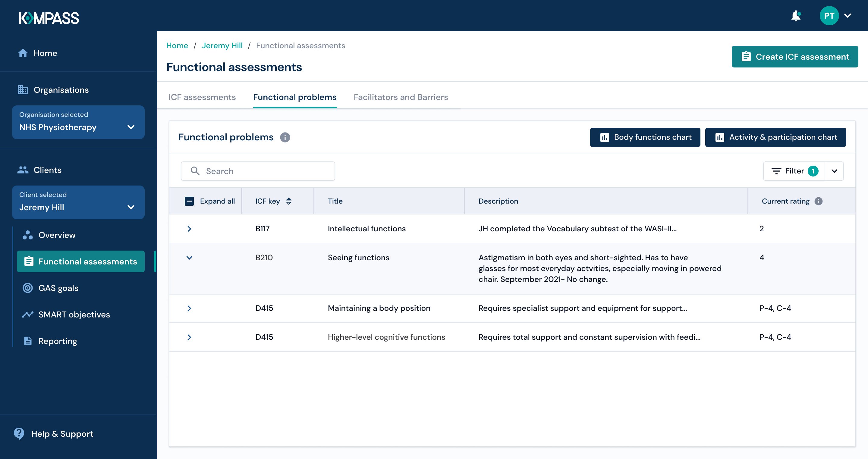The height and width of the screenshot is (459, 868).
Task: Click the Filter count badge
Action: pos(813,171)
